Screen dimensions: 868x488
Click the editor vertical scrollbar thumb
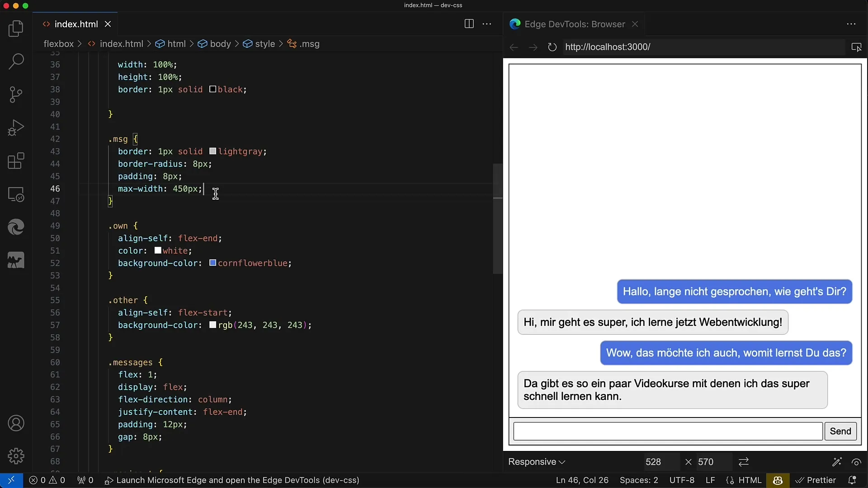click(x=498, y=219)
